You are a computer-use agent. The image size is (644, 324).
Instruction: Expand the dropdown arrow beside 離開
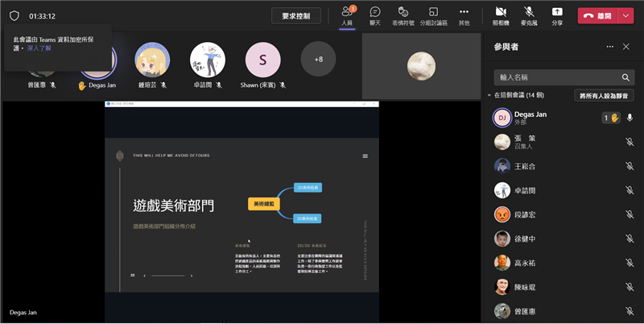(625, 15)
